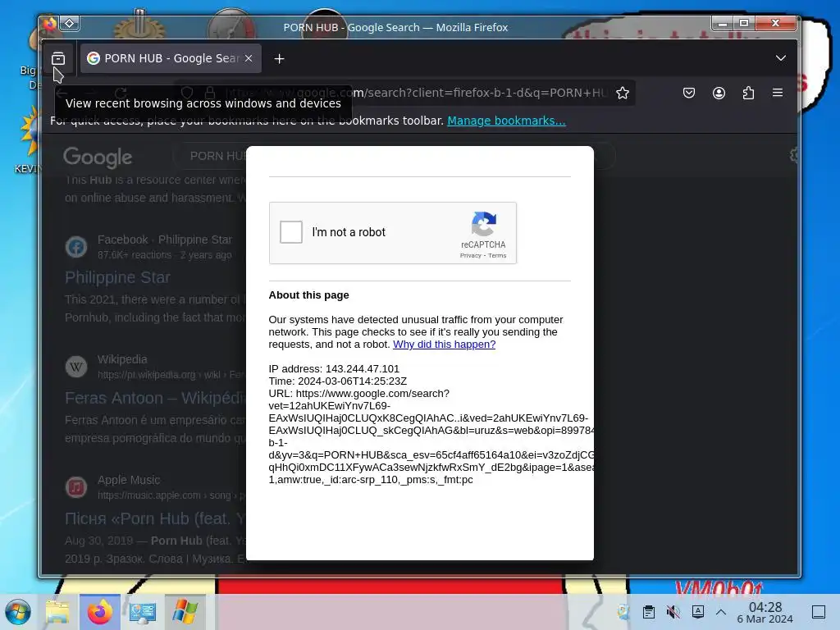Click the IP address 143.244.47.101 text
Screen dimensions: 840x630
334,368
